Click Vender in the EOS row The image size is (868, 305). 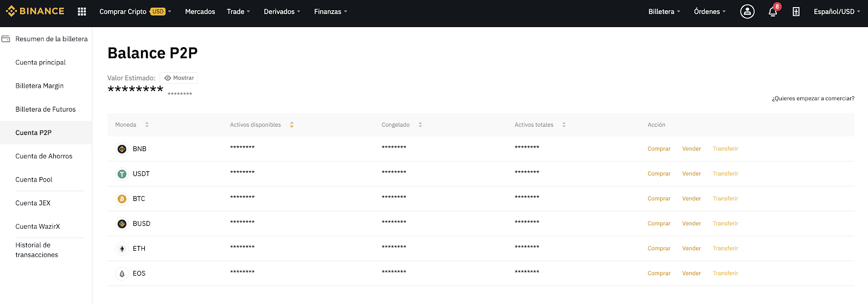(692, 274)
